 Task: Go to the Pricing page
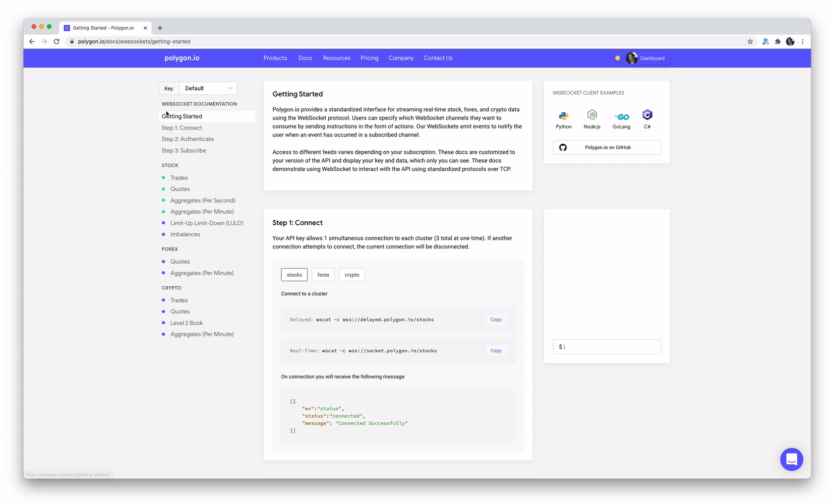click(x=369, y=58)
